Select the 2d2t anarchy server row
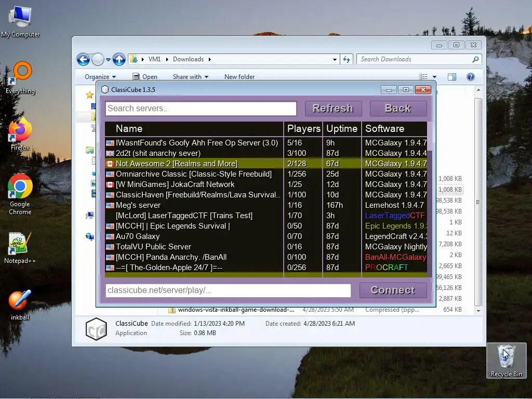532x399 pixels. (266, 153)
